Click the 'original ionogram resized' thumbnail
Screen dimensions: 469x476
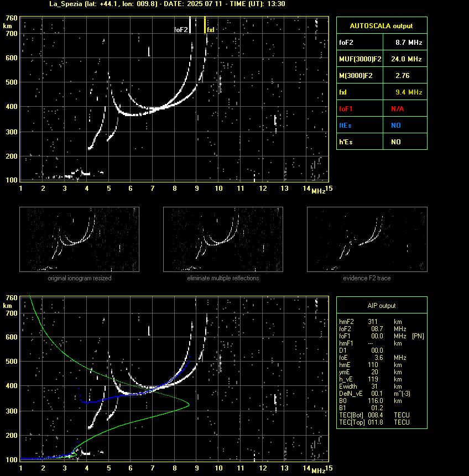tap(79, 239)
